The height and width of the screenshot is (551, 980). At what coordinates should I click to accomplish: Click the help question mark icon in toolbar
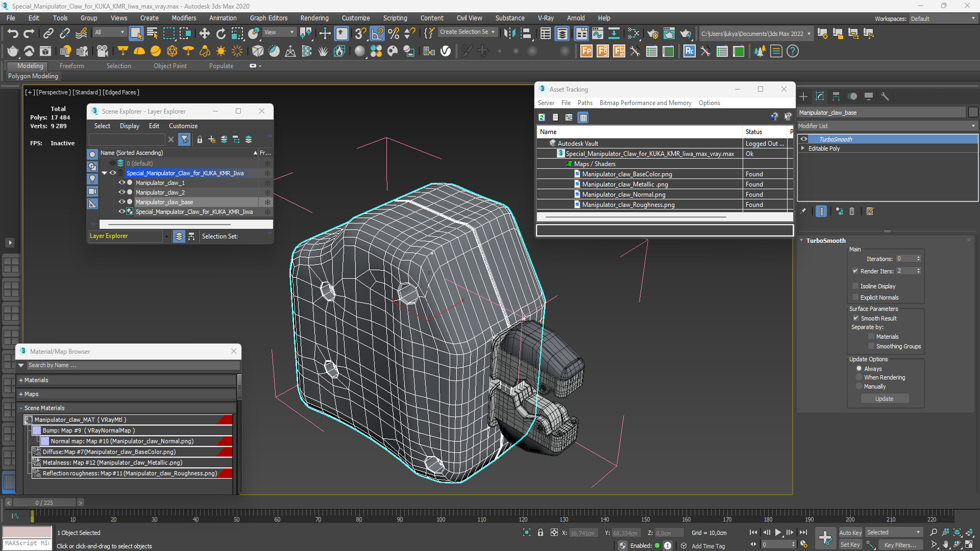(x=793, y=51)
